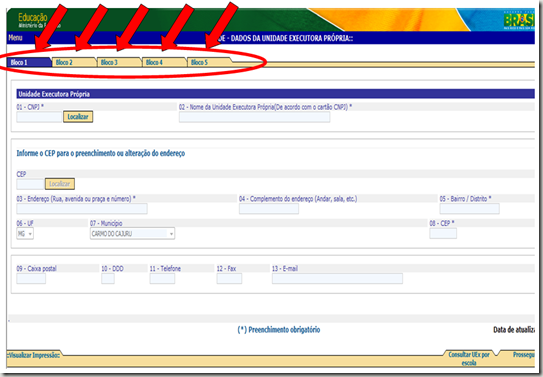Open the 06 - UF dropdown showing MG
Screen dimensions: 543x377
(x=25, y=234)
